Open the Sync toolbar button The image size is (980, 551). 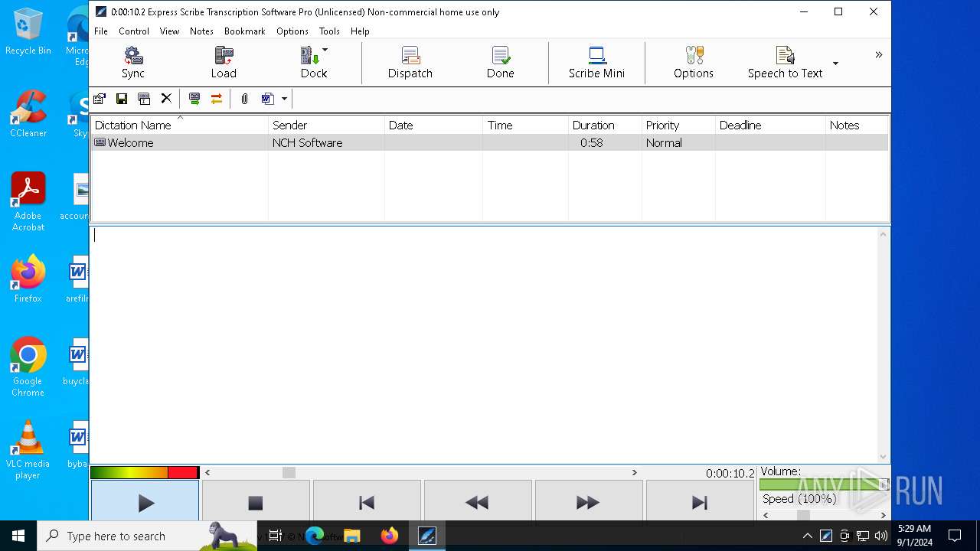(133, 63)
